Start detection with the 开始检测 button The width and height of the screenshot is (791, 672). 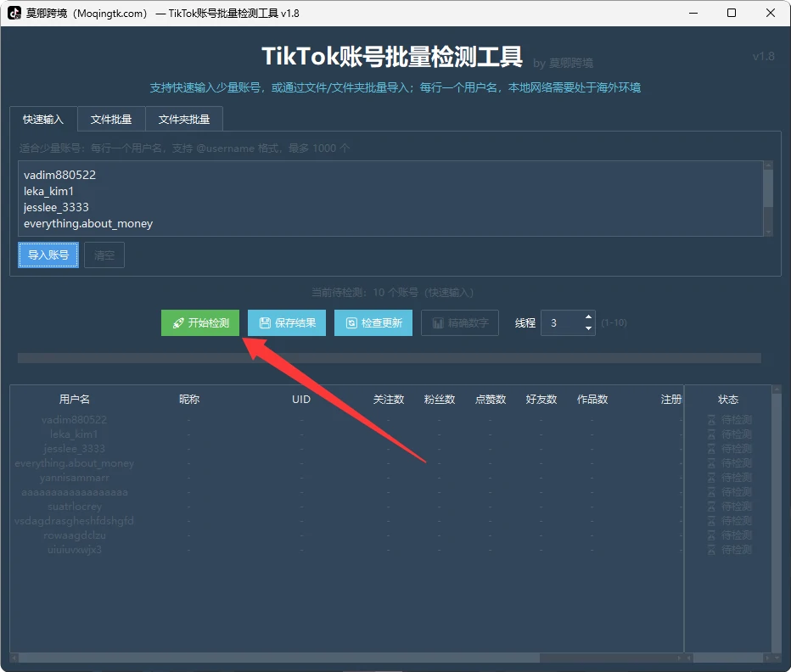coord(200,323)
